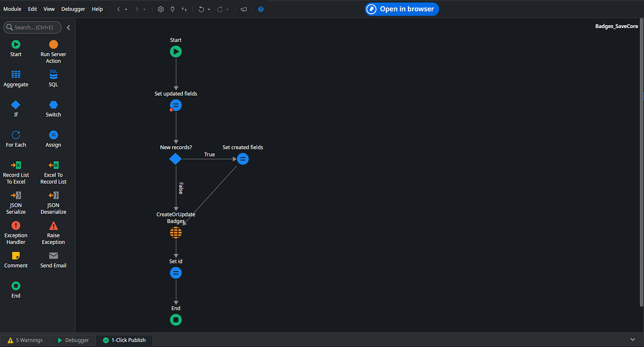Choose the Exception Handler tool
Viewport: 644px width, 347px height.
click(16, 232)
